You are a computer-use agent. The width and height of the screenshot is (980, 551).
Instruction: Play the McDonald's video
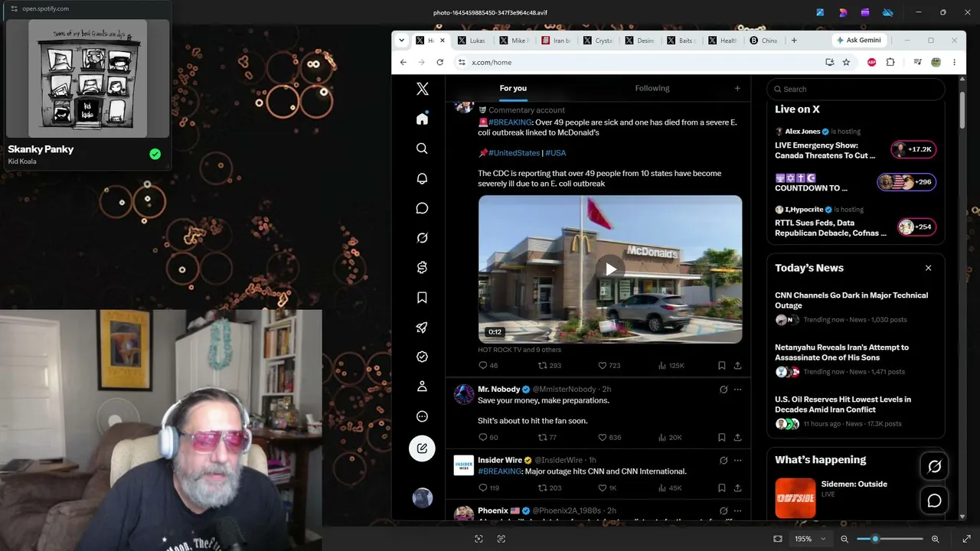click(x=610, y=269)
